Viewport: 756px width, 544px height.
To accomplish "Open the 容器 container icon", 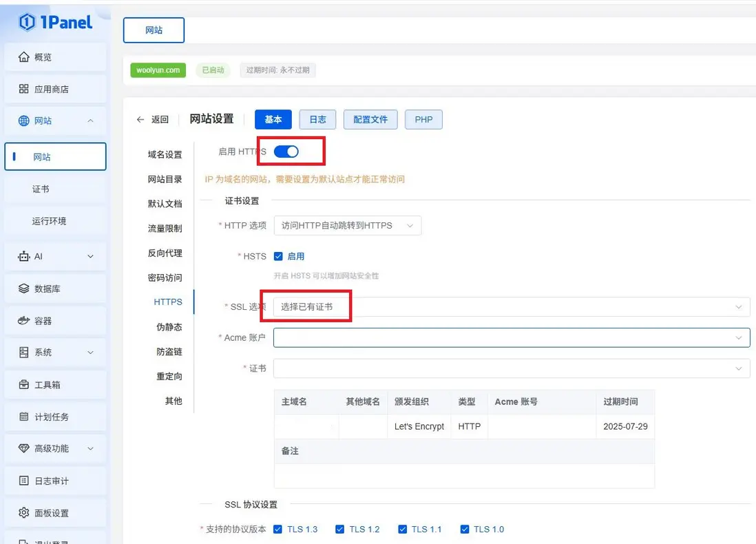I will [x=24, y=321].
